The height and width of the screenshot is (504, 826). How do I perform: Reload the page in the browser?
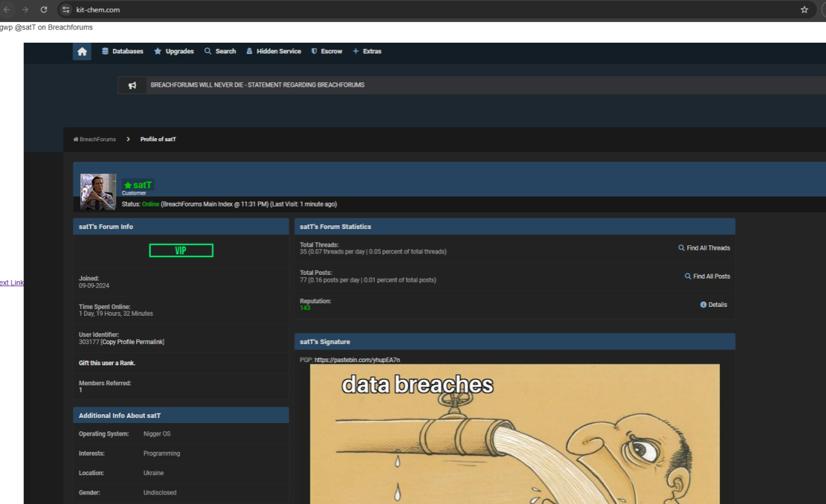click(x=43, y=9)
